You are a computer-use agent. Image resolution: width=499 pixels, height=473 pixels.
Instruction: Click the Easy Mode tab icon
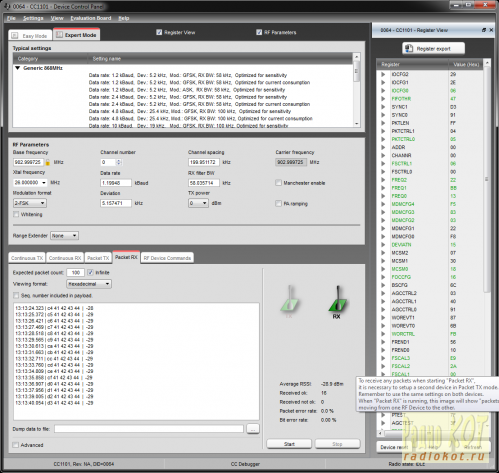click(15, 35)
